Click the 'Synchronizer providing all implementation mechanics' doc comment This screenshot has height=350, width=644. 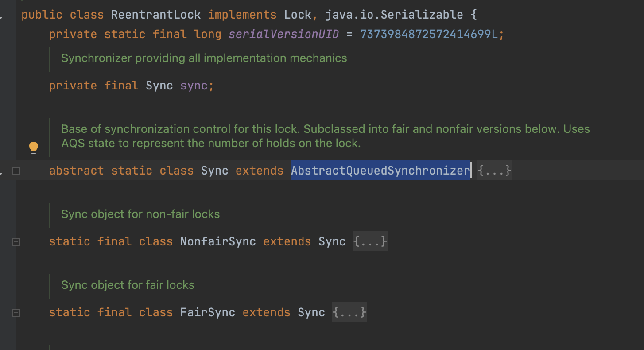[204, 58]
